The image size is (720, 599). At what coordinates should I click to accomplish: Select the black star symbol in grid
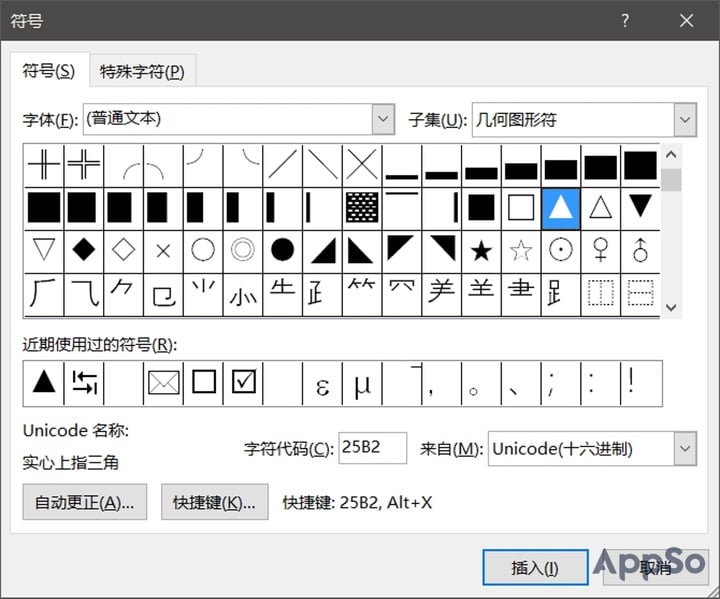482,249
